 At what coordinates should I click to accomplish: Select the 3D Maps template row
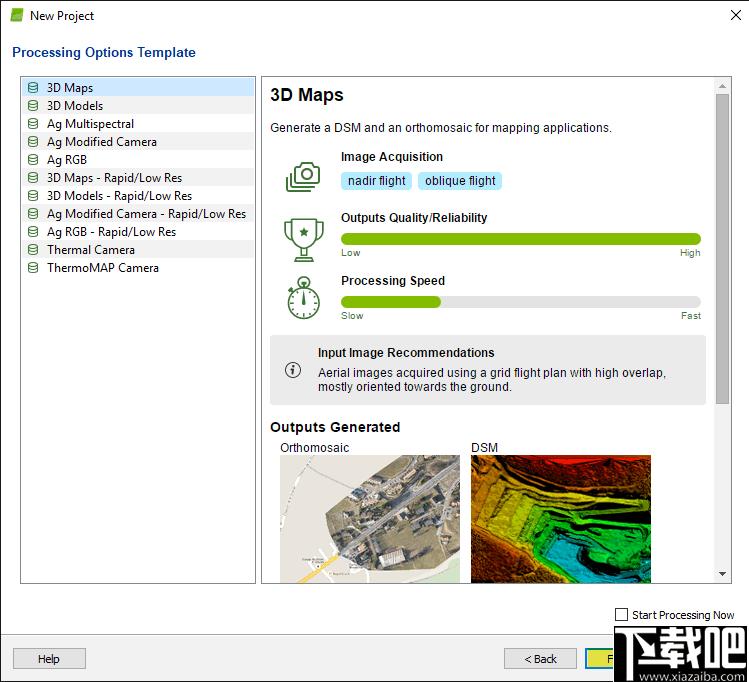[x=138, y=87]
